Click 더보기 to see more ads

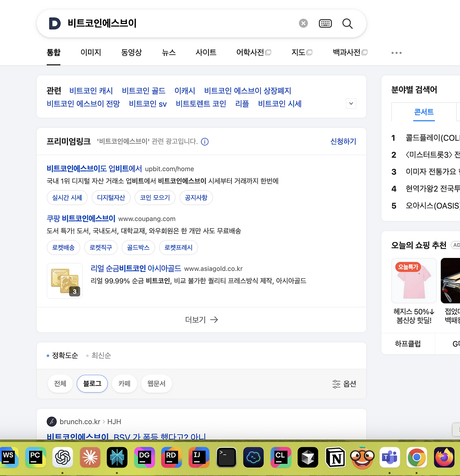[201, 319]
